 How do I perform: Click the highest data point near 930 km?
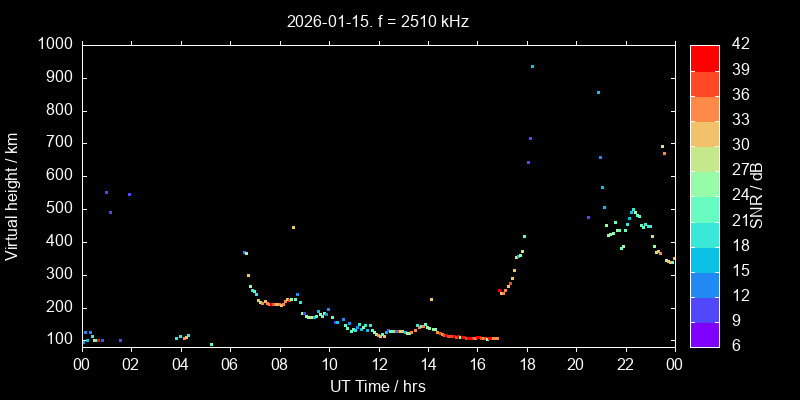pos(532,67)
